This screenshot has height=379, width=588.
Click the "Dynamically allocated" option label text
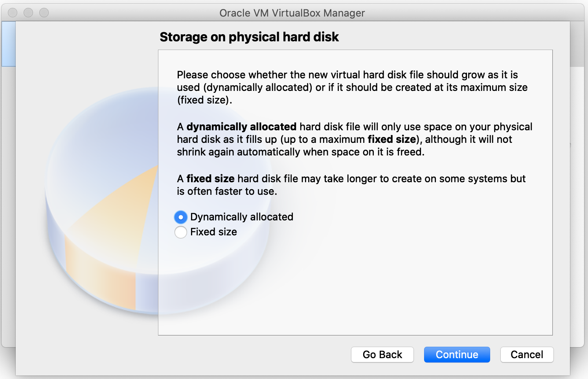point(241,217)
